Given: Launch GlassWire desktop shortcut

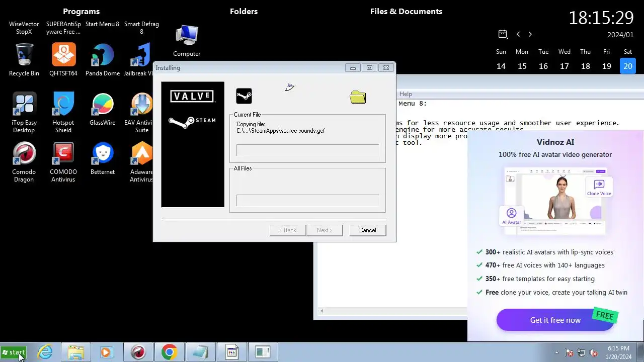Looking at the screenshot, I should point(103,109).
